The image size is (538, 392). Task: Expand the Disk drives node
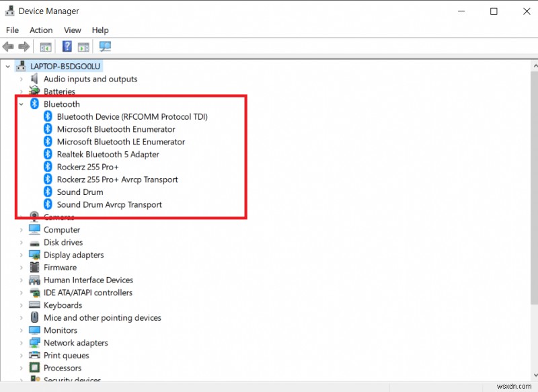click(21, 242)
